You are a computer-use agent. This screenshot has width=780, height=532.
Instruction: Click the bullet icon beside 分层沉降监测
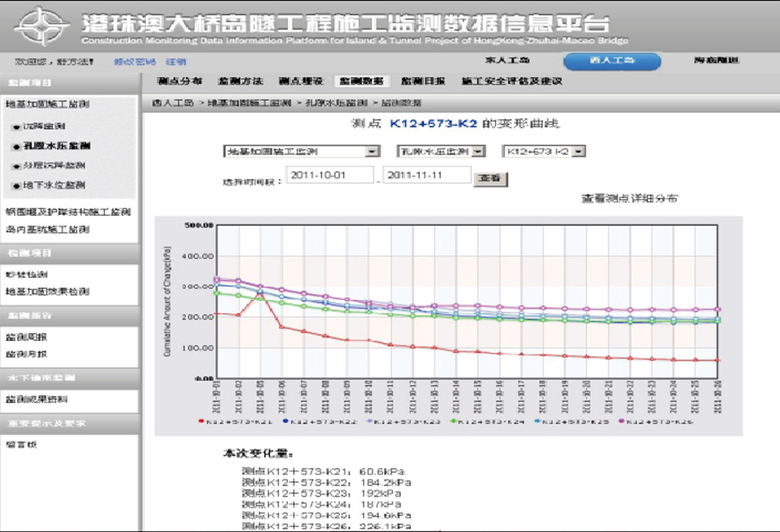pyautogui.click(x=17, y=166)
